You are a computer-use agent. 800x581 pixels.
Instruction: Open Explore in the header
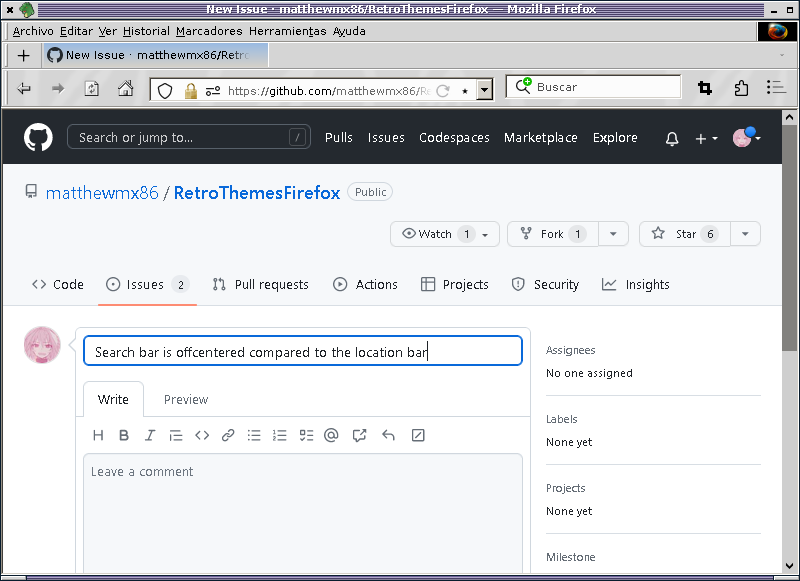(615, 138)
